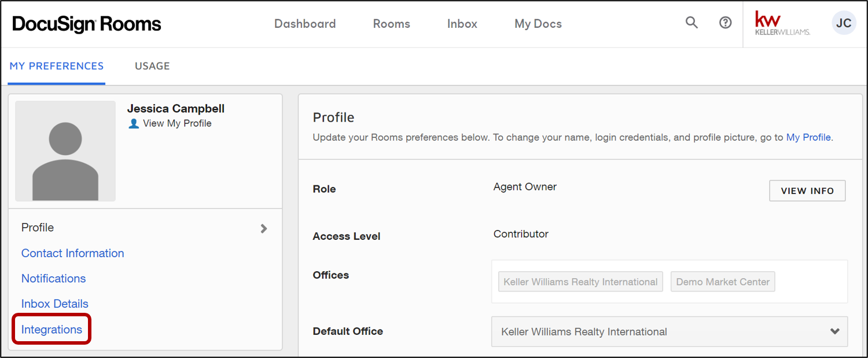Click the Keller Williams Realty International office tag

click(x=580, y=282)
